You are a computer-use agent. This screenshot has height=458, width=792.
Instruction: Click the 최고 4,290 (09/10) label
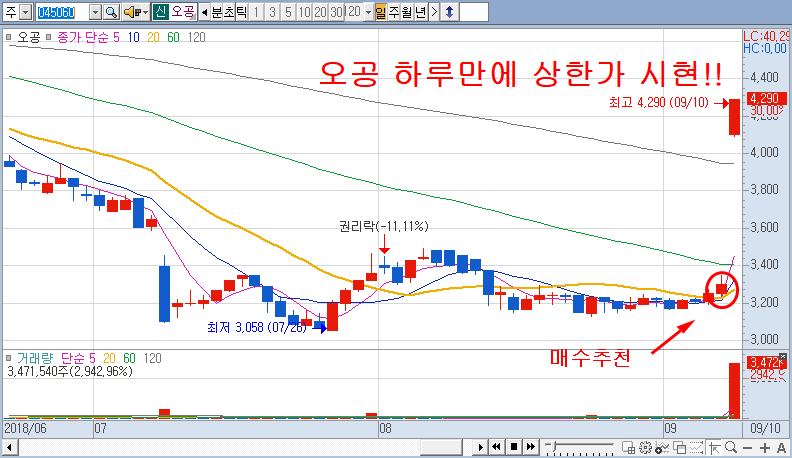click(x=659, y=103)
